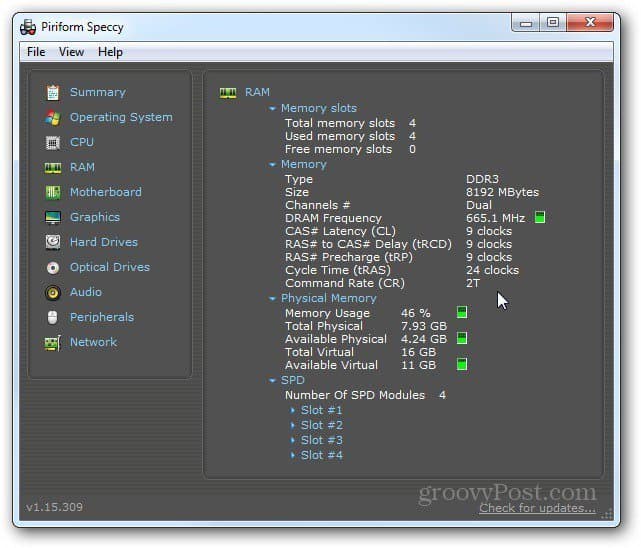Expand Slot #4 details
This screenshot has height=548, width=641.
click(293, 455)
